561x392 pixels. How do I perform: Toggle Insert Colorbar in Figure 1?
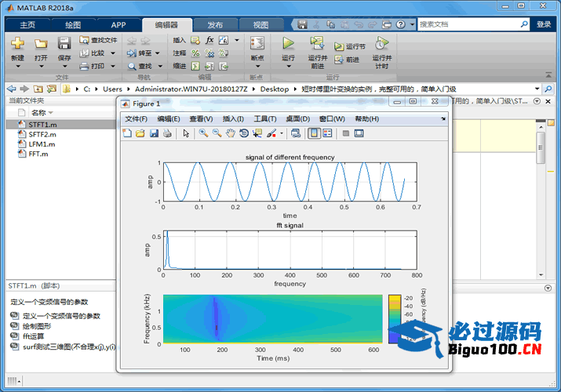click(x=314, y=133)
